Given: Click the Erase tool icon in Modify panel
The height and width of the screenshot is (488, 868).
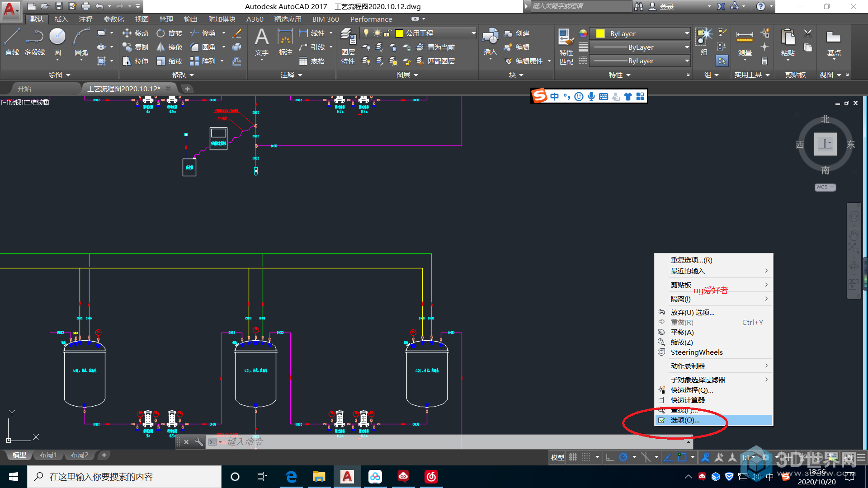Looking at the screenshot, I should (236, 33).
